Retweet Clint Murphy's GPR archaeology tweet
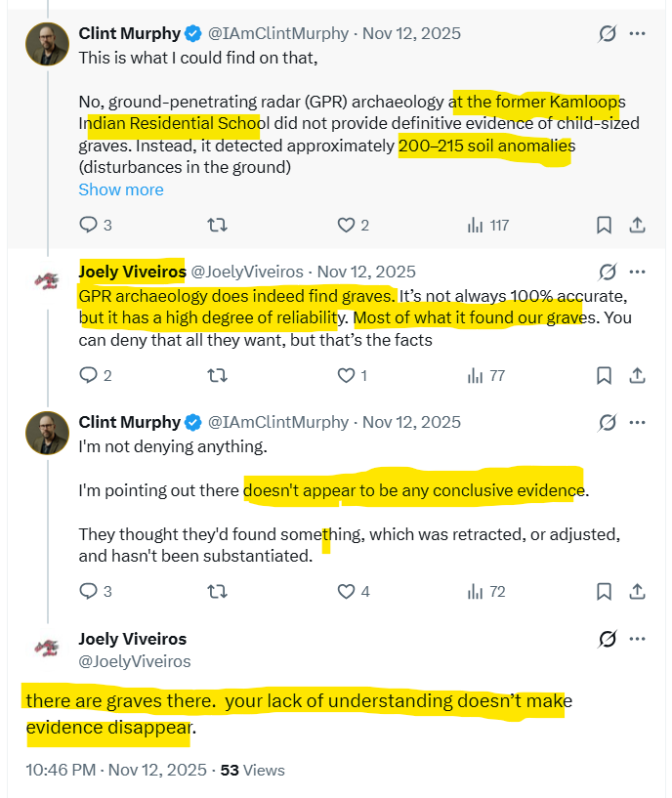This screenshot has width=672, height=798. click(x=219, y=225)
